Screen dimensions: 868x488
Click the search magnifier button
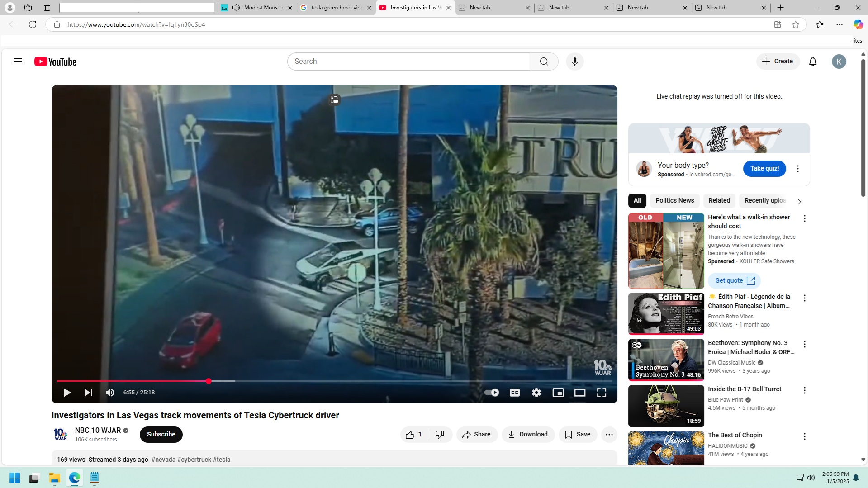coord(544,62)
